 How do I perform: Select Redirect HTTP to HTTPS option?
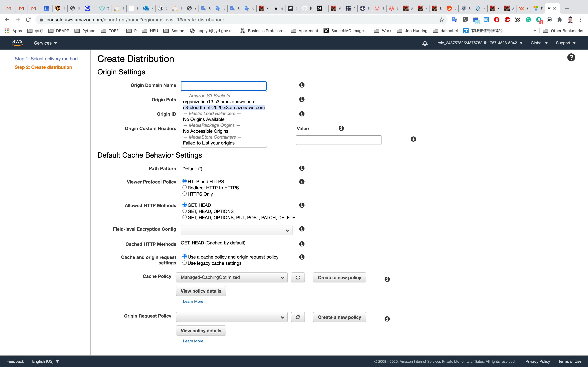tap(185, 187)
